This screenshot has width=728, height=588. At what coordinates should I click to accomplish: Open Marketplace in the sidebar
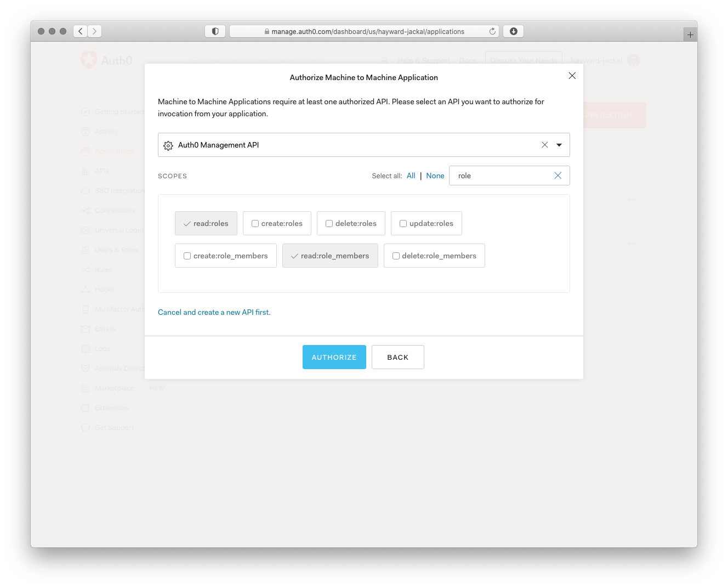click(108, 388)
